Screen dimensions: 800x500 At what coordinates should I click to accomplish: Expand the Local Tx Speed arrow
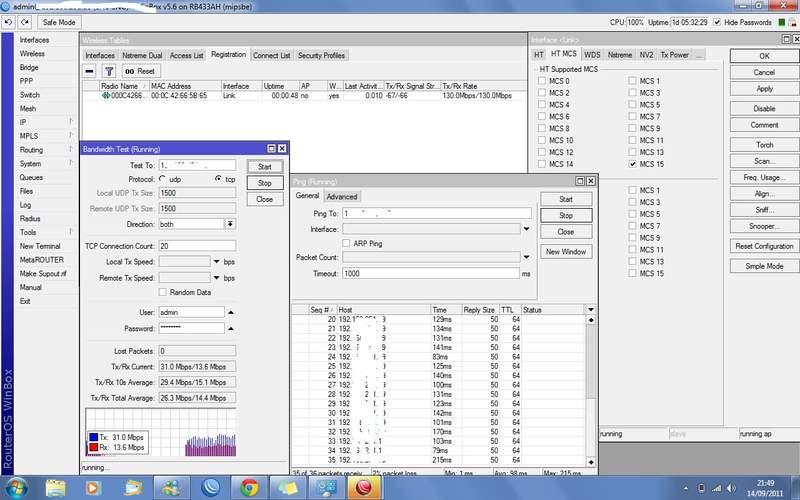216,262
